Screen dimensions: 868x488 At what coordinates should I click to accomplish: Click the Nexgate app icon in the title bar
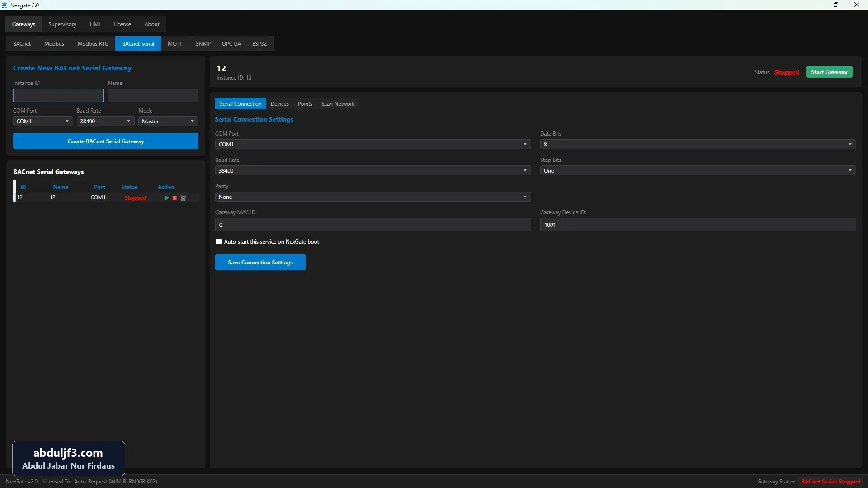pos(5,5)
